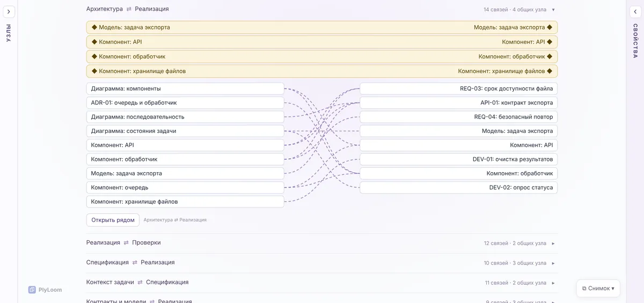The width and height of the screenshot is (644, 303).
Task: Select white Компонент: обработчик node in left column
Action: [x=185, y=159]
